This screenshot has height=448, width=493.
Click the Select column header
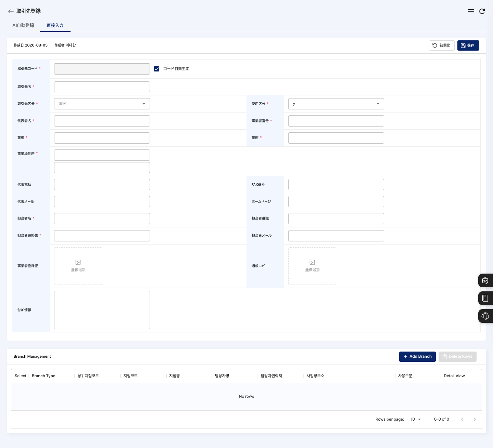pyautogui.click(x=21, y=376)
